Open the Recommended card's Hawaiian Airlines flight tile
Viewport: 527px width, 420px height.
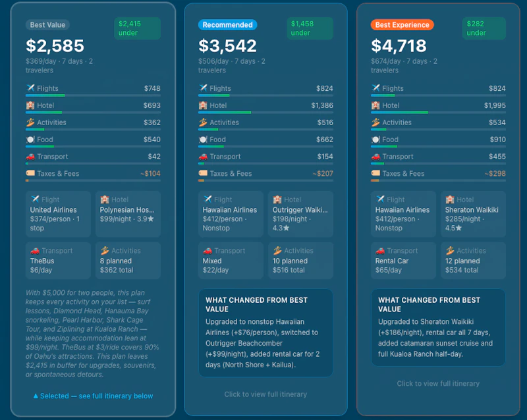pos(231,214)
